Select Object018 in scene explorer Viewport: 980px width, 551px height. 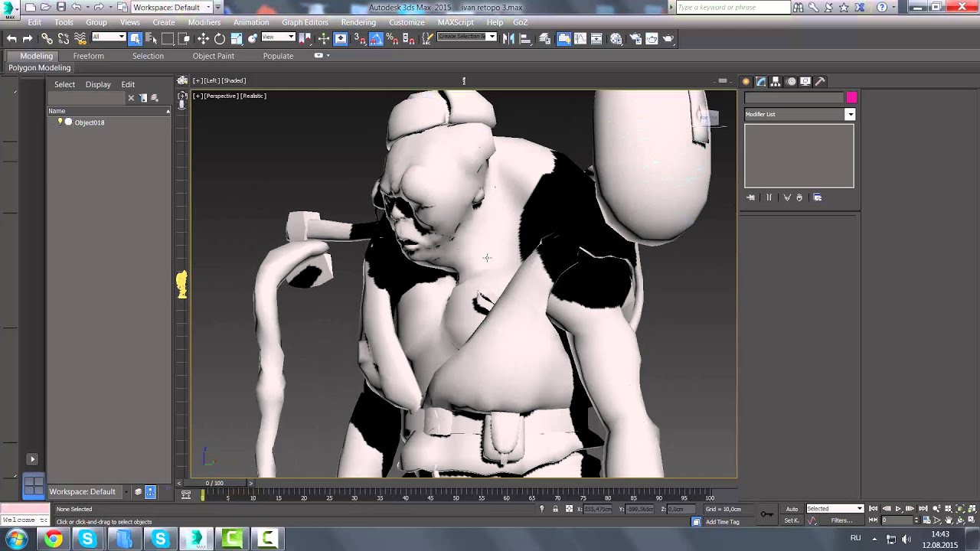coord(90,122)
